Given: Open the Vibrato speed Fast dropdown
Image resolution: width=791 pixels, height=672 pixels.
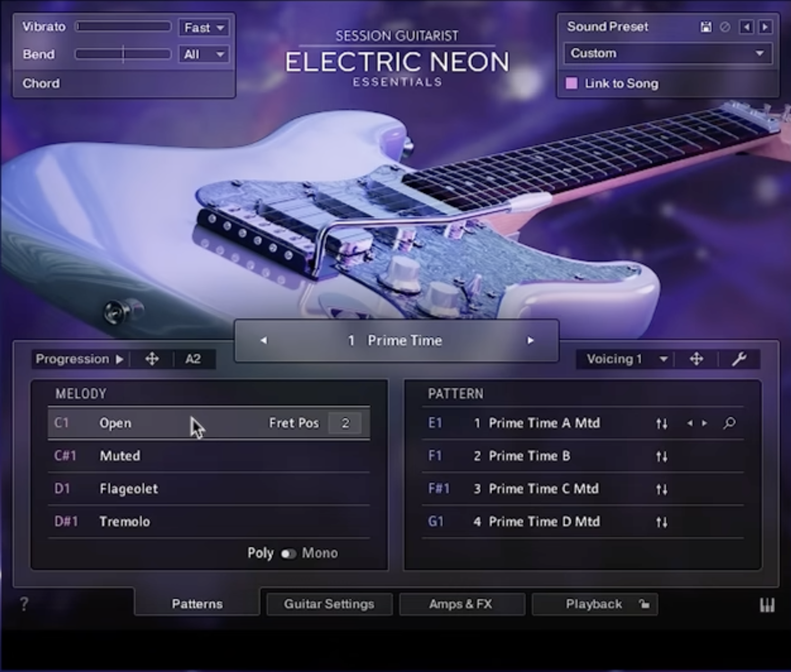Looking at the screenshot, I should pos(204,27).
